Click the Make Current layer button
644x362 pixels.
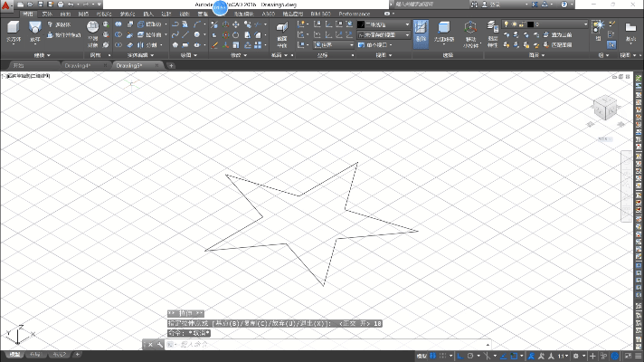(557, 35)
